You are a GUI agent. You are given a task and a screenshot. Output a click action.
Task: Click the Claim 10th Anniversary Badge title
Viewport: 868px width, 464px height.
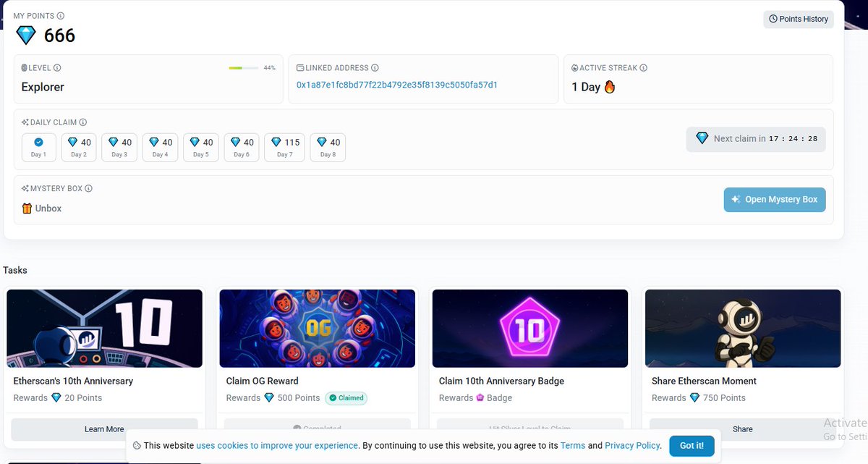click(501, 381)
